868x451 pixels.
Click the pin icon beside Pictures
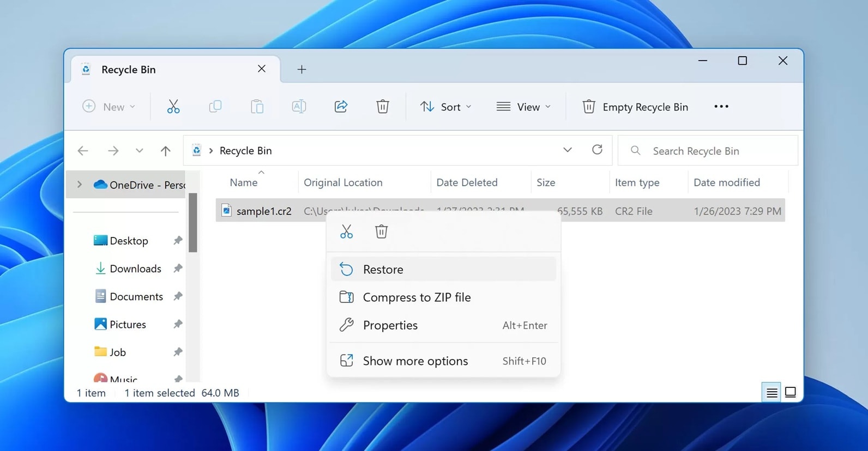178,324
